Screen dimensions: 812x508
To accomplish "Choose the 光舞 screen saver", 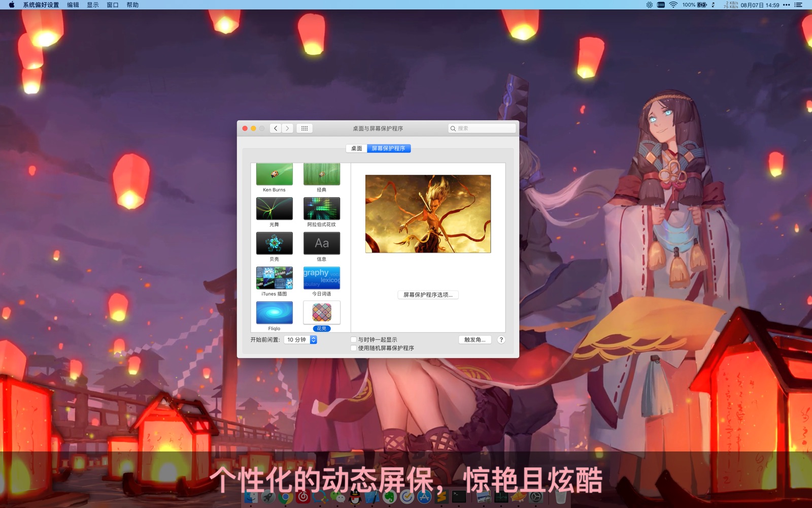I will pyautogui.click(x=274, y=208).
